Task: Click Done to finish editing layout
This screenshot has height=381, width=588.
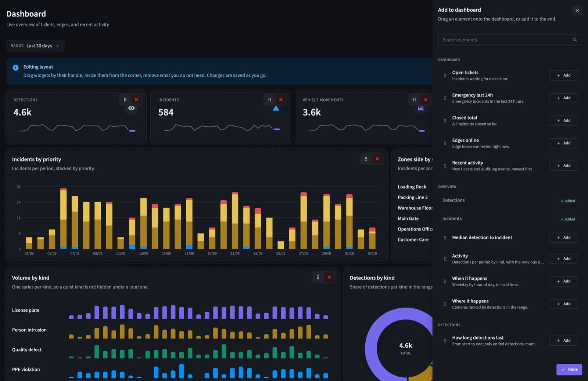Action: coord(569,369)
